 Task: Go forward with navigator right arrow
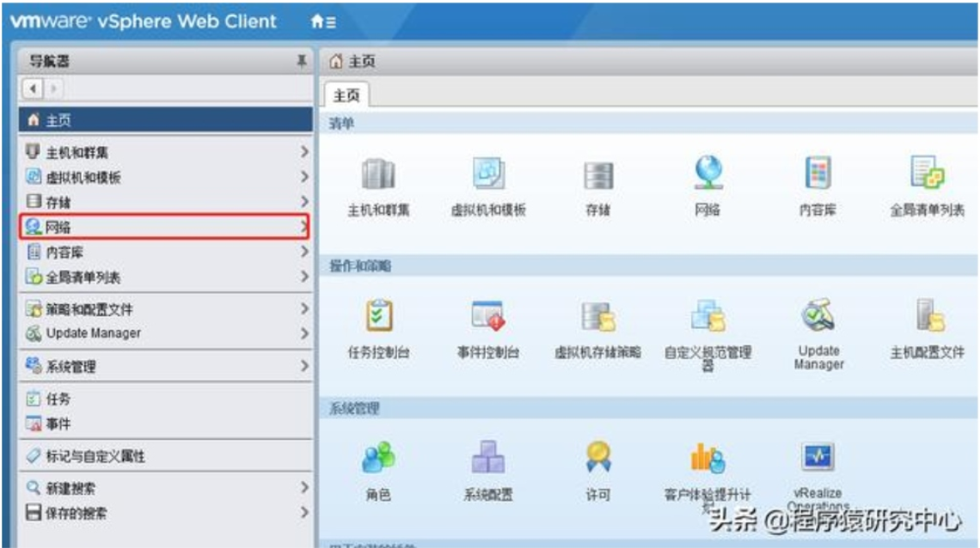53,88
